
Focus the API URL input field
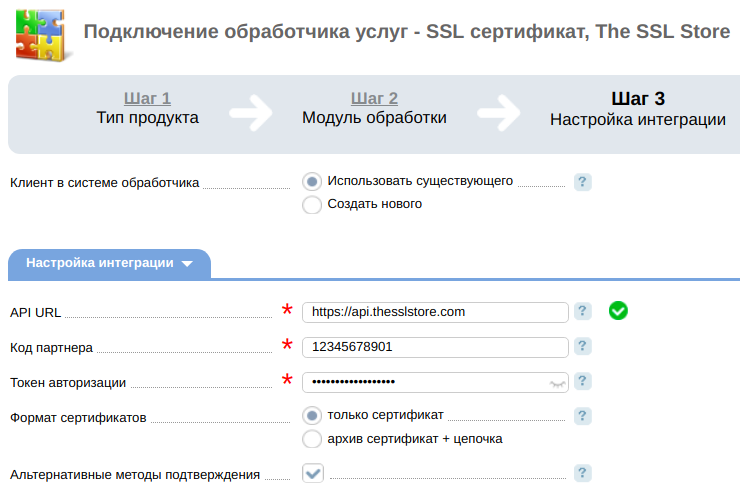pyautogui.click(x=435, y=312)
